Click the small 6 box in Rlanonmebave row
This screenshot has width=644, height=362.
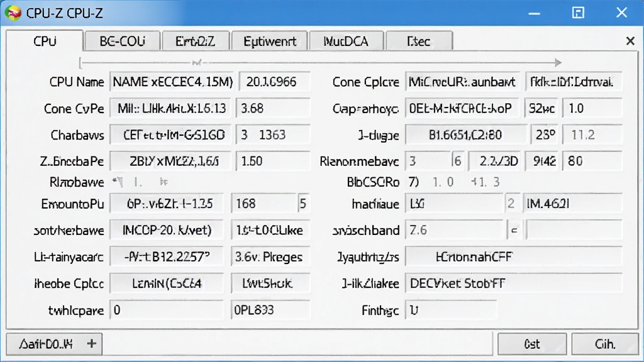coord(458,162)
